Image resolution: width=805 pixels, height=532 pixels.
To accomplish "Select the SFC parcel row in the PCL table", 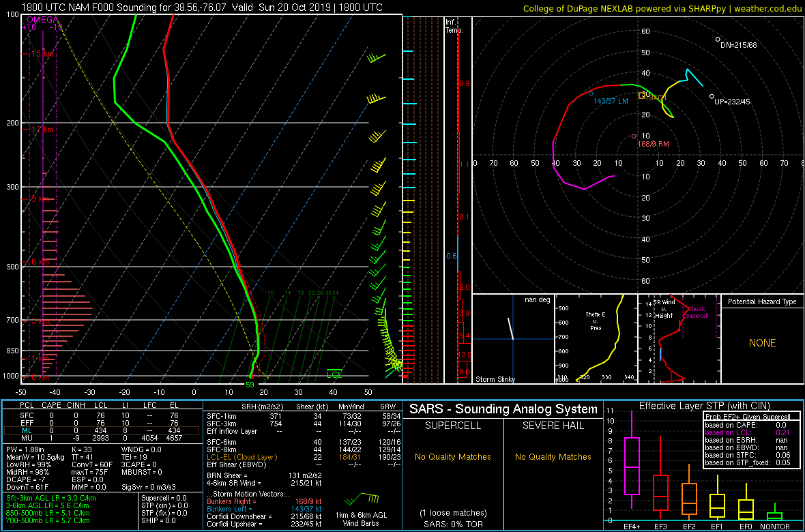I will click(102, 415).
